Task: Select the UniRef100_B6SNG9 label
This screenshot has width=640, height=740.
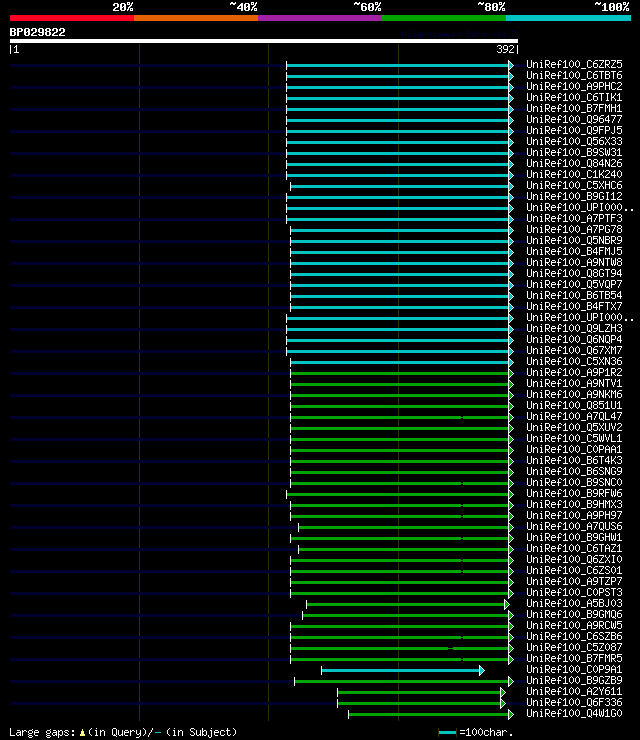Action: 574,472
